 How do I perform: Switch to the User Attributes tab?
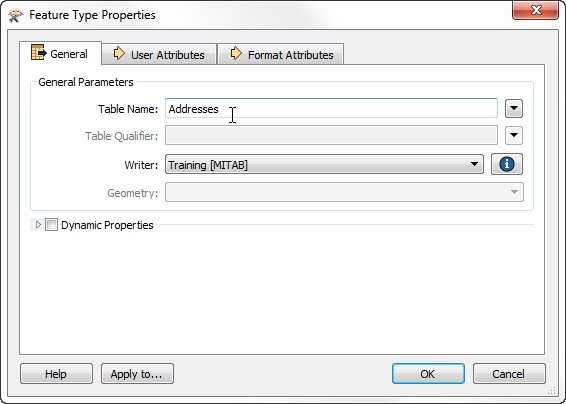tap(159, 54)
